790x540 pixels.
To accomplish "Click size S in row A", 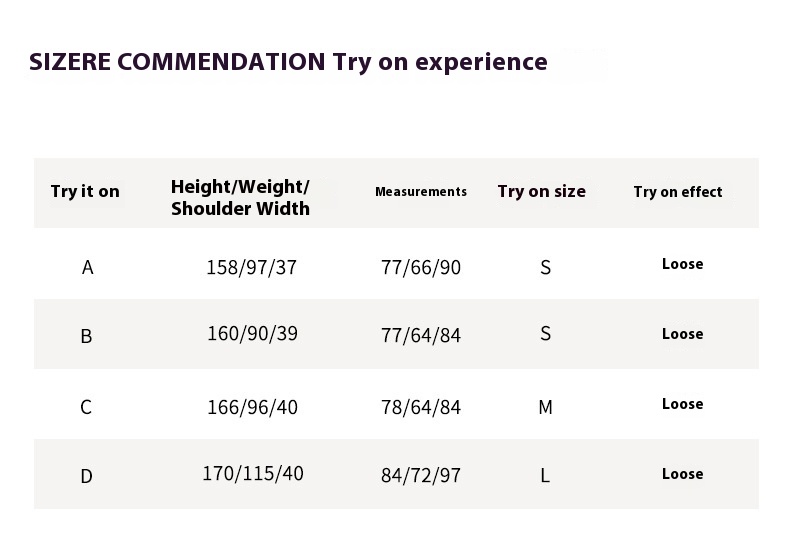I will (x=545, y=267).
